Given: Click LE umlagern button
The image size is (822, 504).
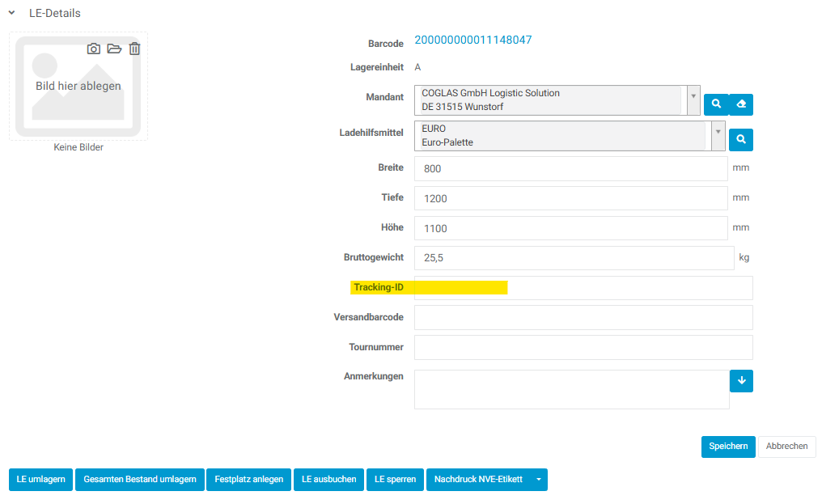Looking at the screenshot, I should click(x=41, y=480).
